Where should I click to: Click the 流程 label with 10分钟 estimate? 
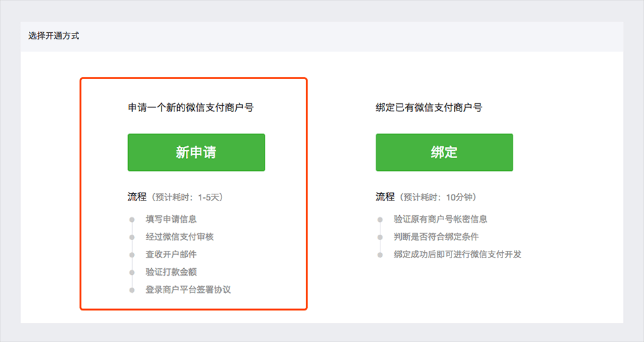coord(427,197)
